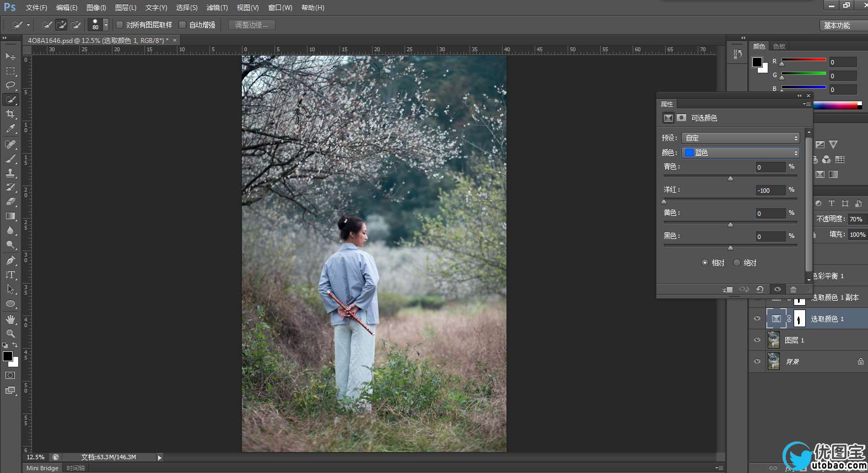Open the 滤镜(T) menu
This screenshot has height=473, width=868.
click(x=217, y=8)
